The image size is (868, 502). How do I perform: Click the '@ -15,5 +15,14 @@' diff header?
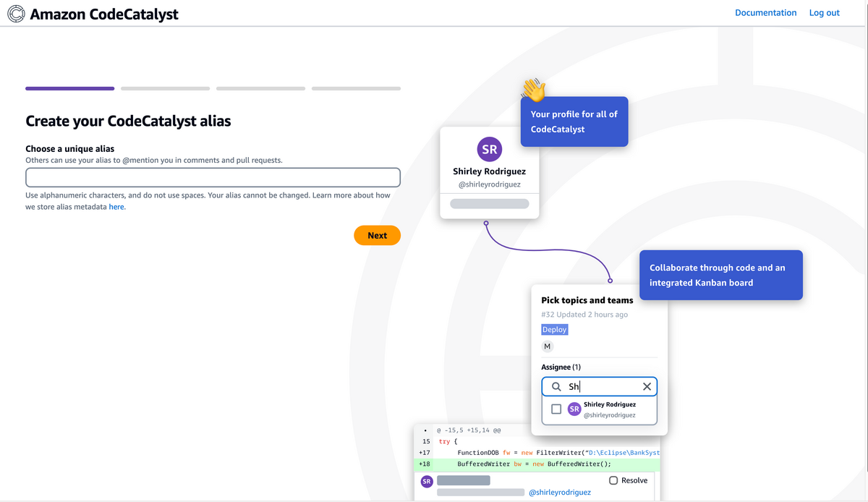470,430
